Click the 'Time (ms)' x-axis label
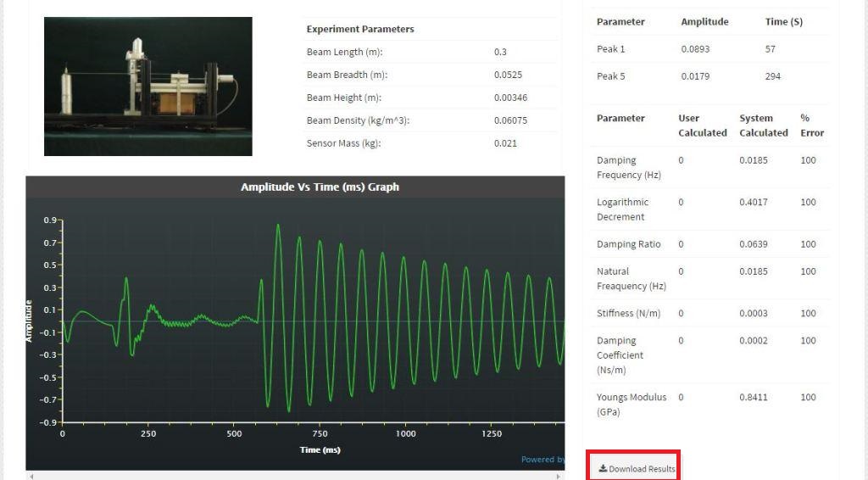 (x=320, y=449)
